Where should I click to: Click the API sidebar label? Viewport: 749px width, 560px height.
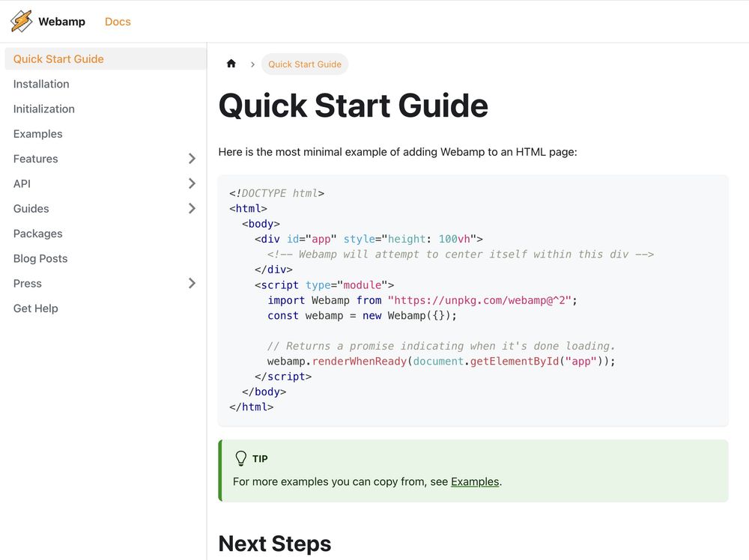tap(22, 183)
